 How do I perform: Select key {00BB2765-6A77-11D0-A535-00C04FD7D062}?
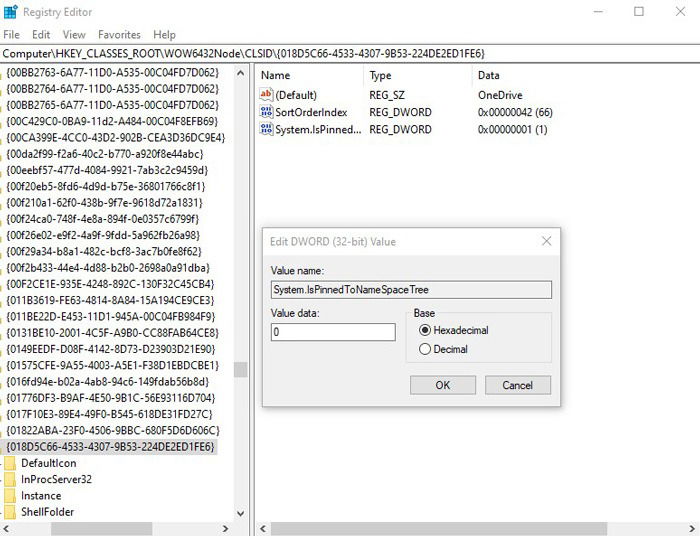[112, 105]
